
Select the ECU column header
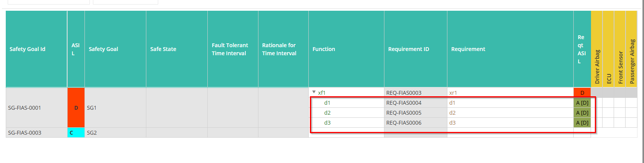pyautogui.click(x=608, y=49)
